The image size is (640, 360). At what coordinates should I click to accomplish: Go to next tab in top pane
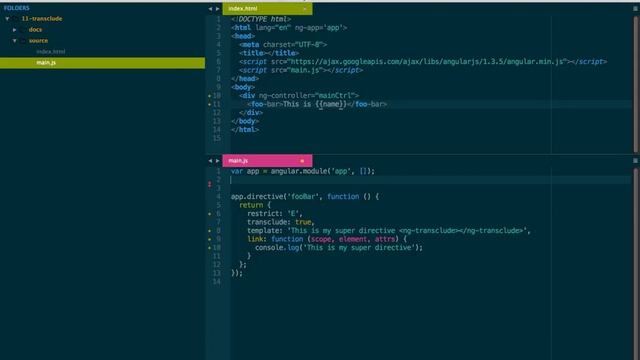(x=218, y=9)
